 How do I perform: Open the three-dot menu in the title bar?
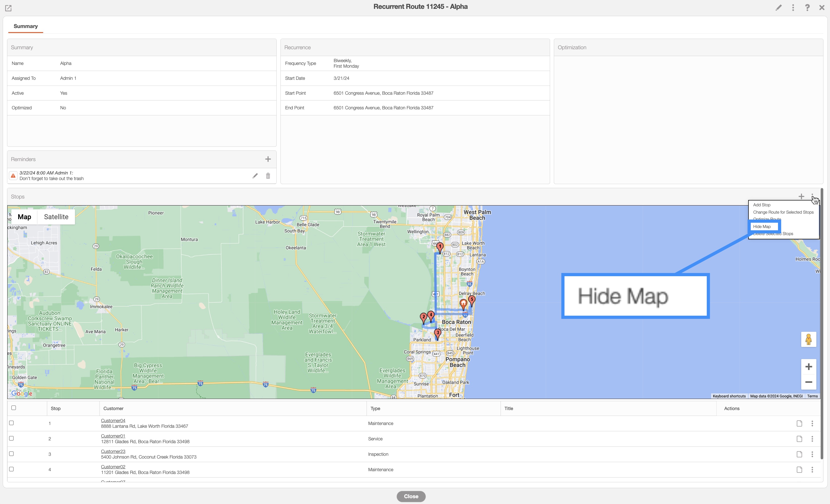click(x=793, y=7)
